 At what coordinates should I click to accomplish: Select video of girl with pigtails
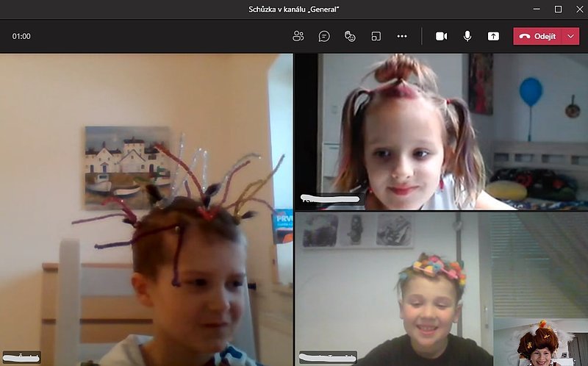pos(441,132)
